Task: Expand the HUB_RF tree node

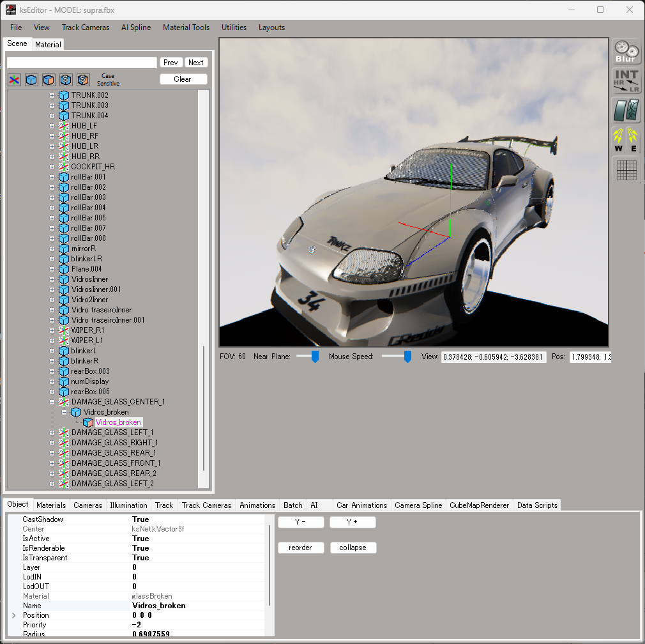Action: tap(52, 136)
